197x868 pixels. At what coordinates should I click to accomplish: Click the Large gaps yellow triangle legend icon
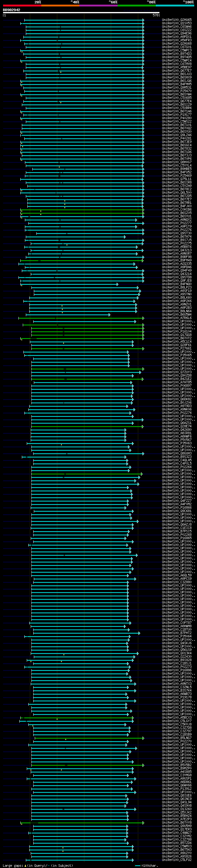pos(25,865)
